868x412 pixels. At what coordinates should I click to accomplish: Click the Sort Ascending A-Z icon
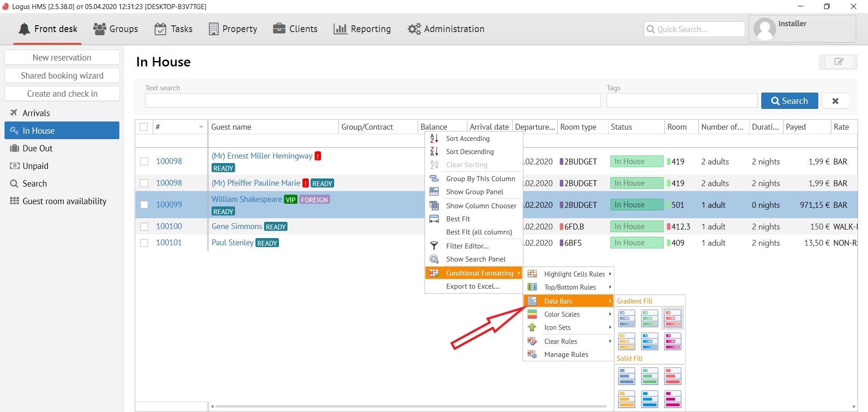tap(434, 139)
